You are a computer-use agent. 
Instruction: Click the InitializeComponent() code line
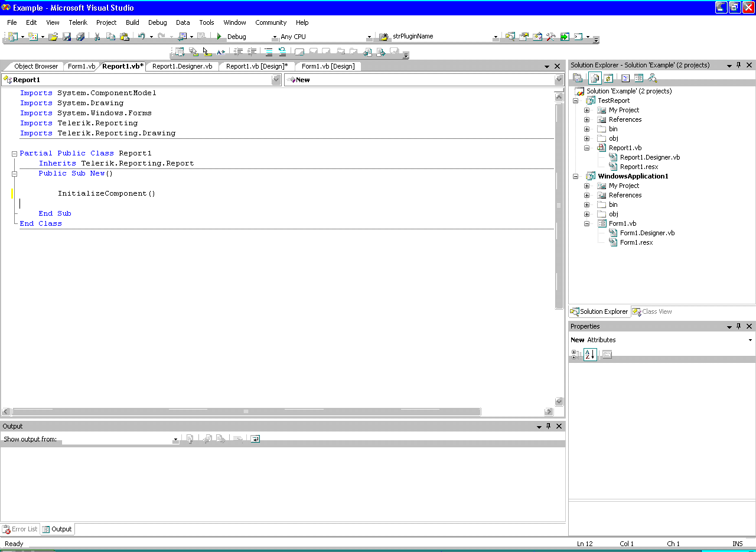pos(106,193)
